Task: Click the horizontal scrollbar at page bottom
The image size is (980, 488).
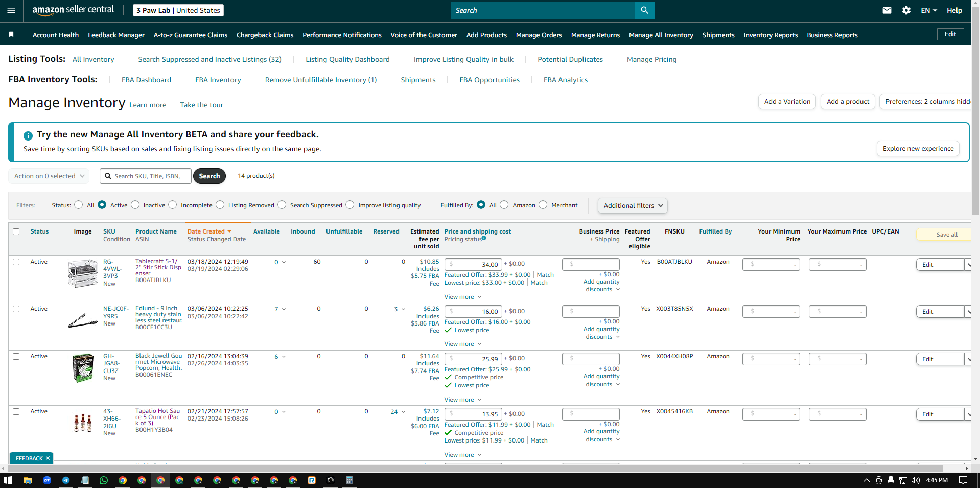Action: pos(474,468)
